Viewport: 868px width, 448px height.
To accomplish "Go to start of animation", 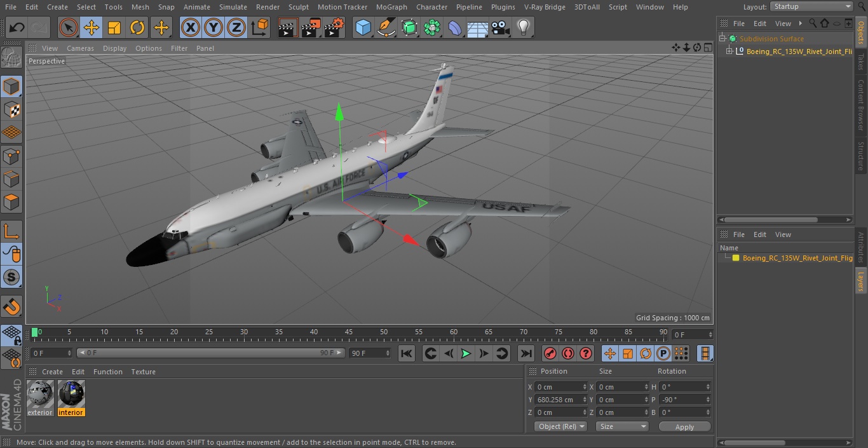I will (407, 353).
